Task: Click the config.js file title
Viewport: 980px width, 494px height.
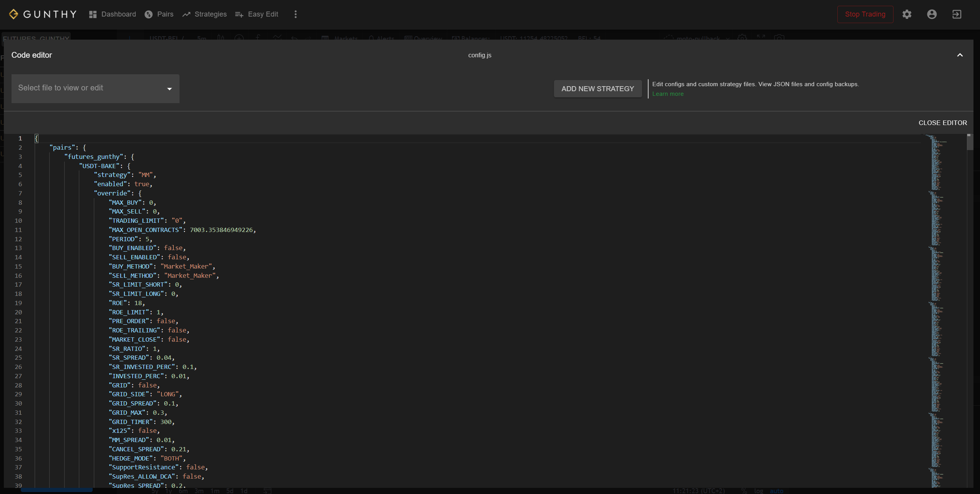Action: click(479, 55)
